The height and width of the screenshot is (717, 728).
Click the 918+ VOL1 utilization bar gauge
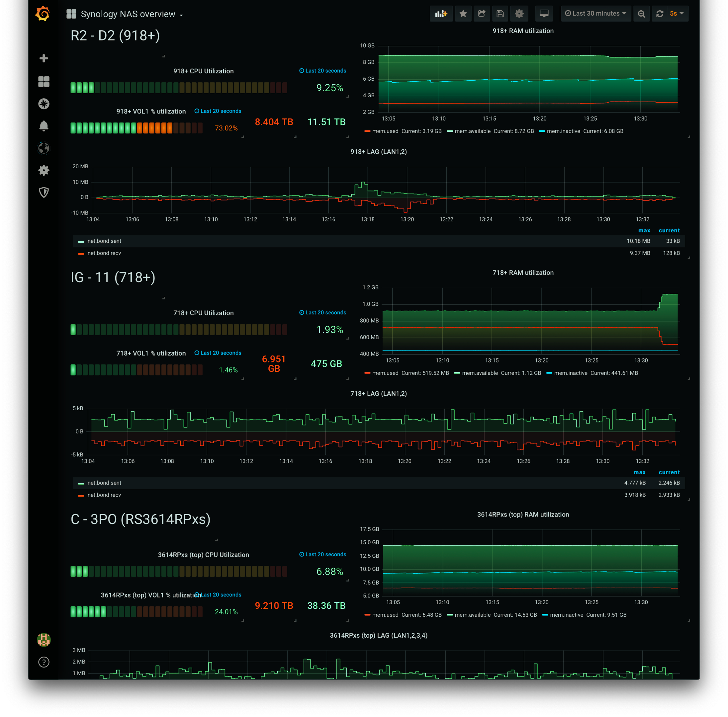click(x=136, y=128)
